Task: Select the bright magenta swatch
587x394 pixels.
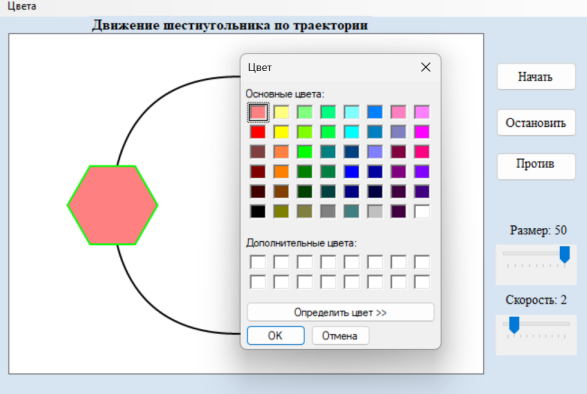Action: coord(422,132)
